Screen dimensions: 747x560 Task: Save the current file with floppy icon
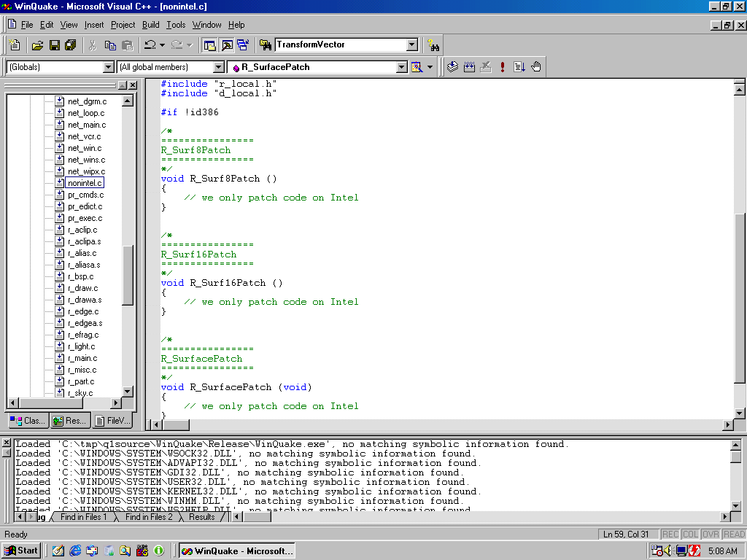point(55,44)
